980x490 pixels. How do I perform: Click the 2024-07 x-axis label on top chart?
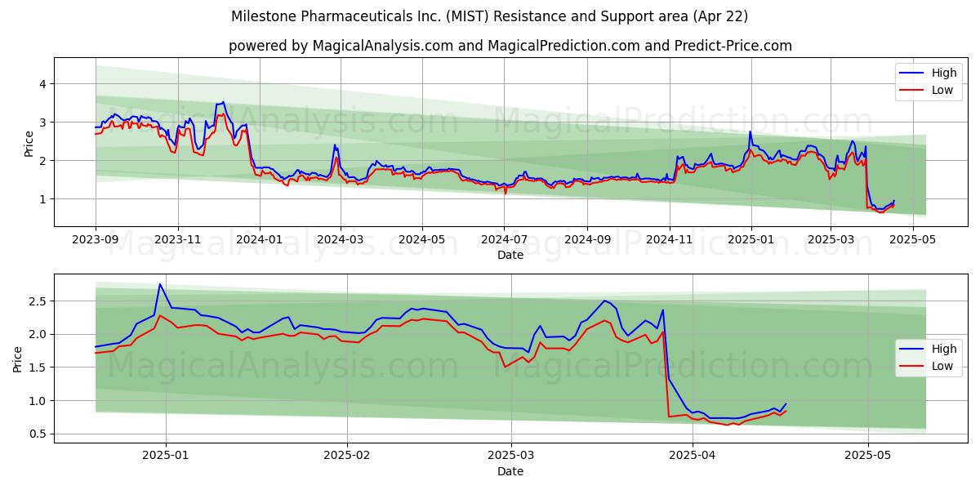[x=504, y=241]
